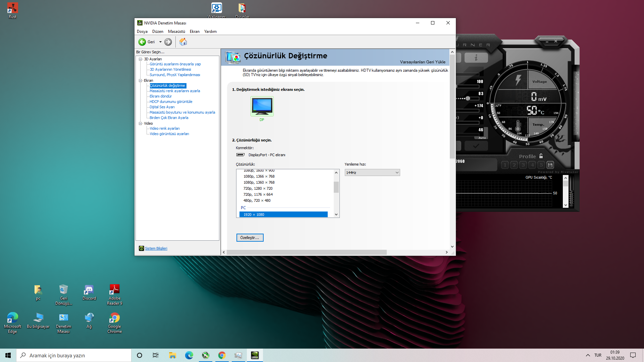The width and height of the screenshot is (644, 362).
Task: Open the Yardım menu
Action: [x=210, y=32]
